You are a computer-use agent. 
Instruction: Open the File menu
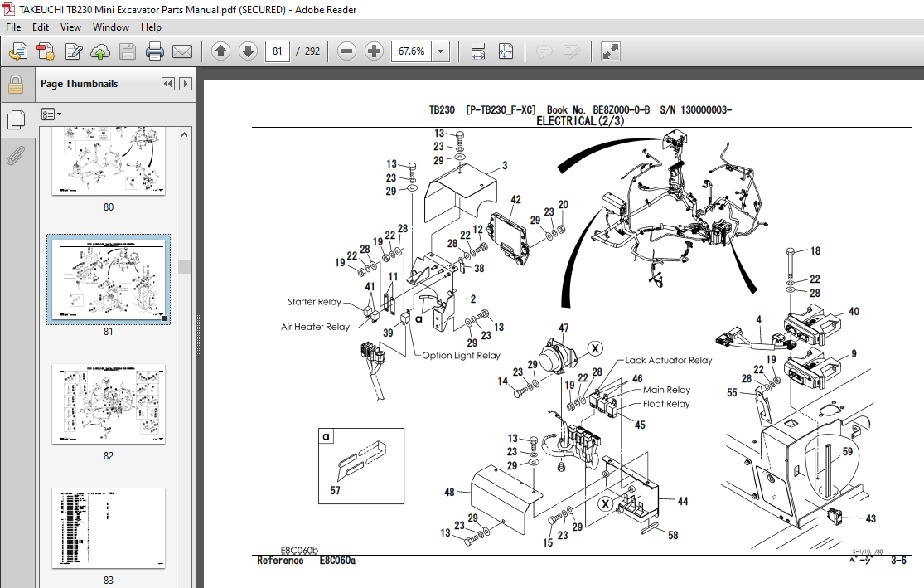tap(13, 27)
